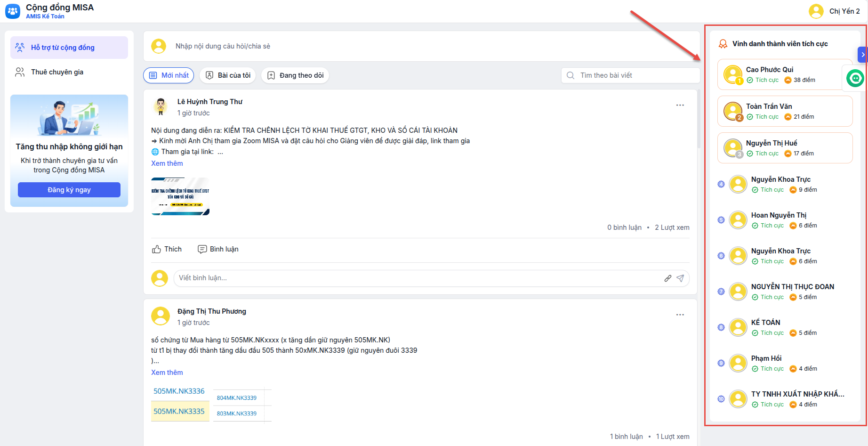The height and width of the screenshot is (446, 868).
Task: Click the search magnifier icon
Action: [x=571, y=75]
